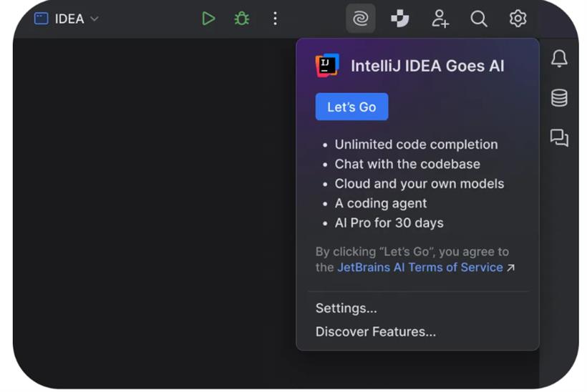Open Search Everywhere magnifier icon
This screenshot has height=392, width=587.
point(479,19)
